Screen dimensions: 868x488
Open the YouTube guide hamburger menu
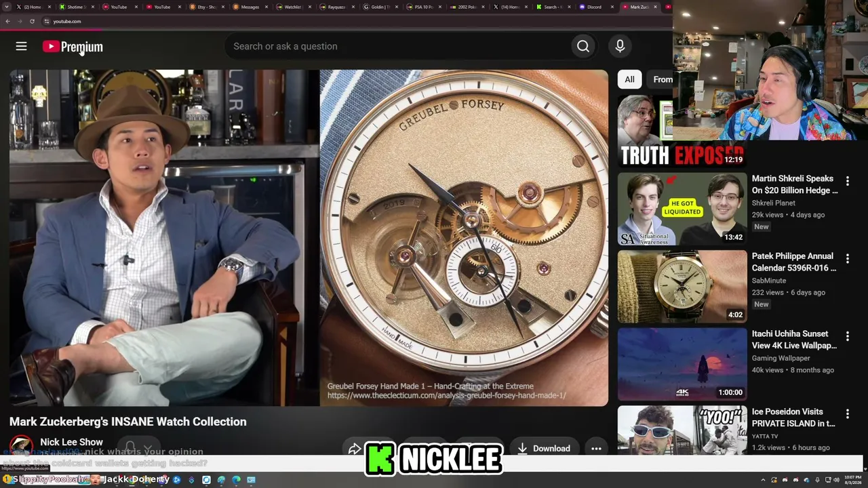click(x=21, y=46)
